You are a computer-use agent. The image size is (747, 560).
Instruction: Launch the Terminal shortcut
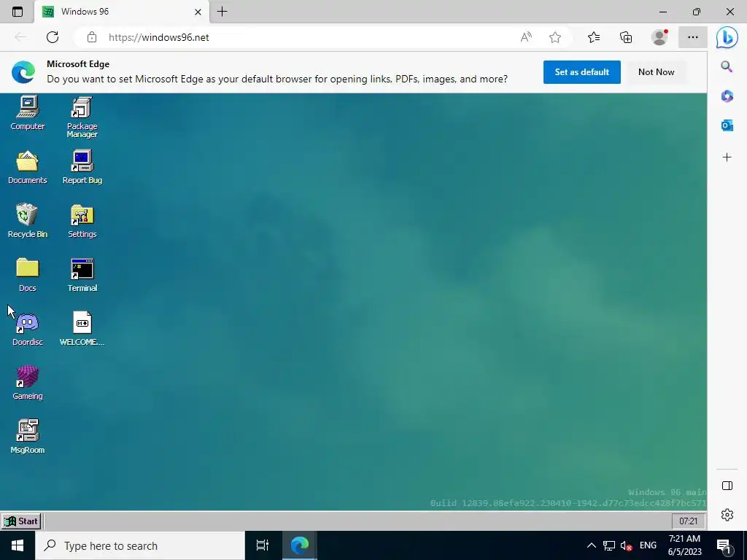[x=82, y=274]
